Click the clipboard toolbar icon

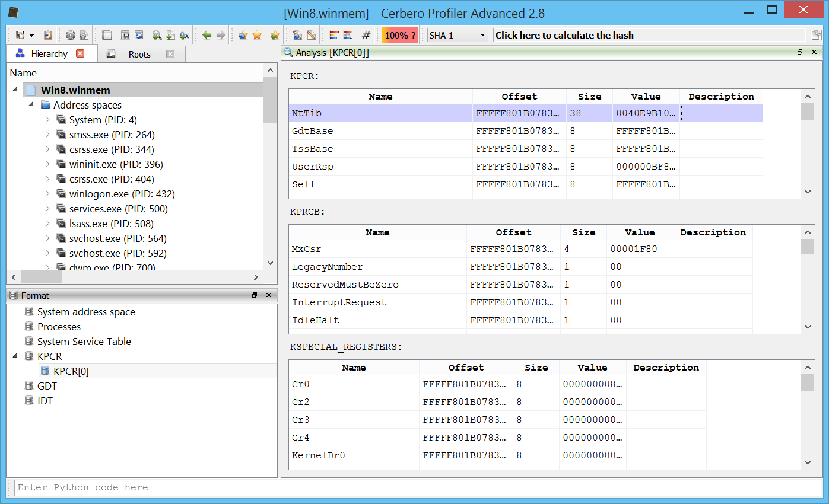click(x=48, y=35)
